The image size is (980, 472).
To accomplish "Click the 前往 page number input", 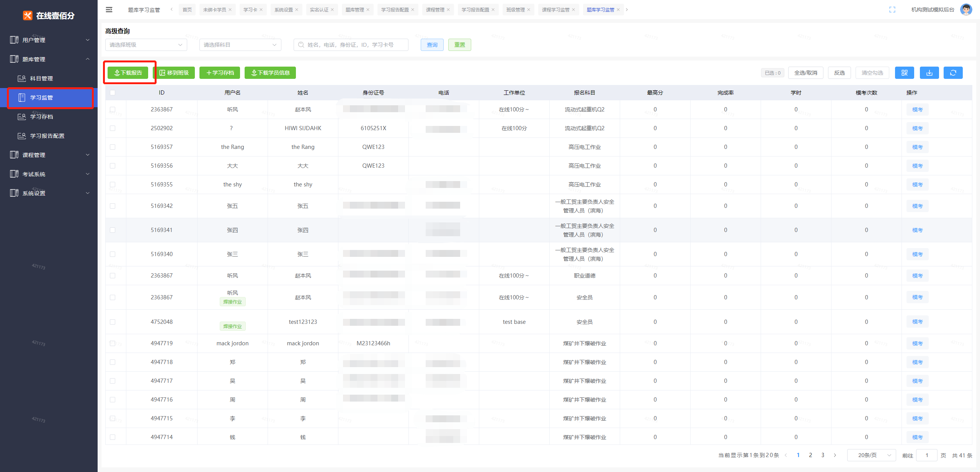I will pos(926,455).
